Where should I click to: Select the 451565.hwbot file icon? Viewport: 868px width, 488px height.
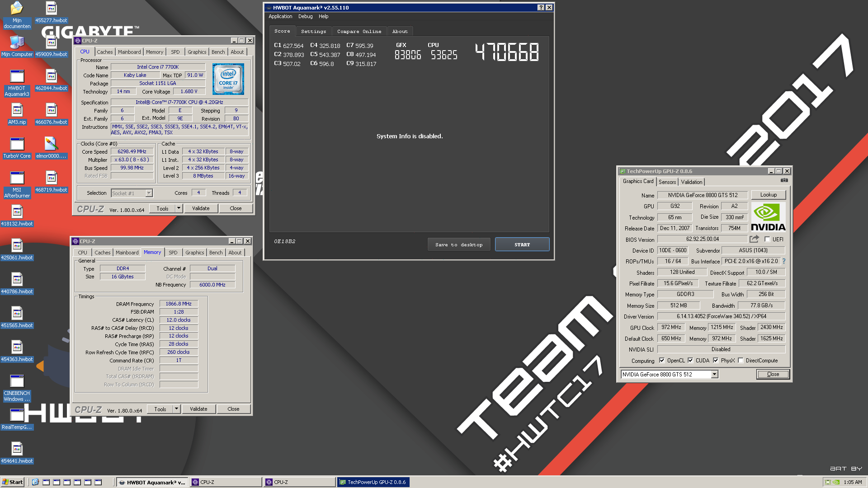[x=17, y=317]
